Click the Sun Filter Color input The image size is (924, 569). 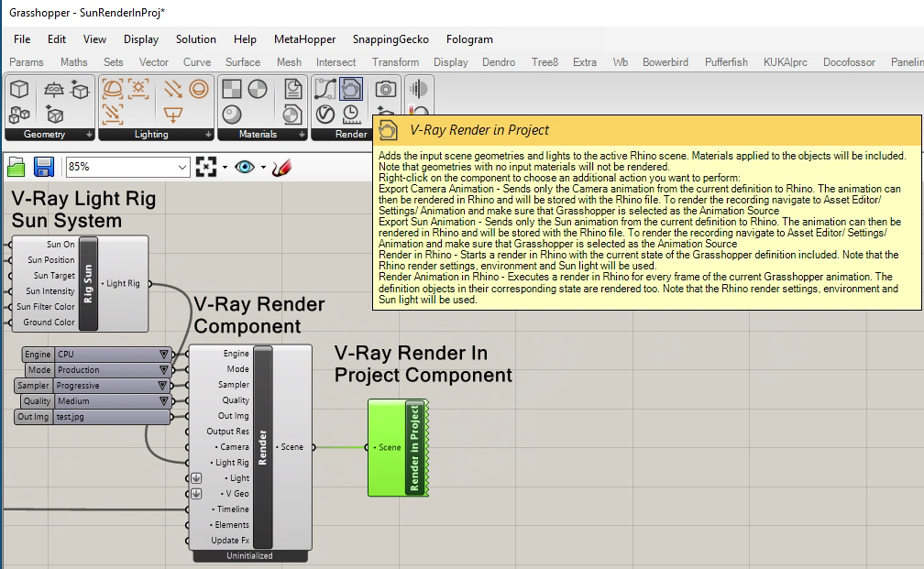46,307
